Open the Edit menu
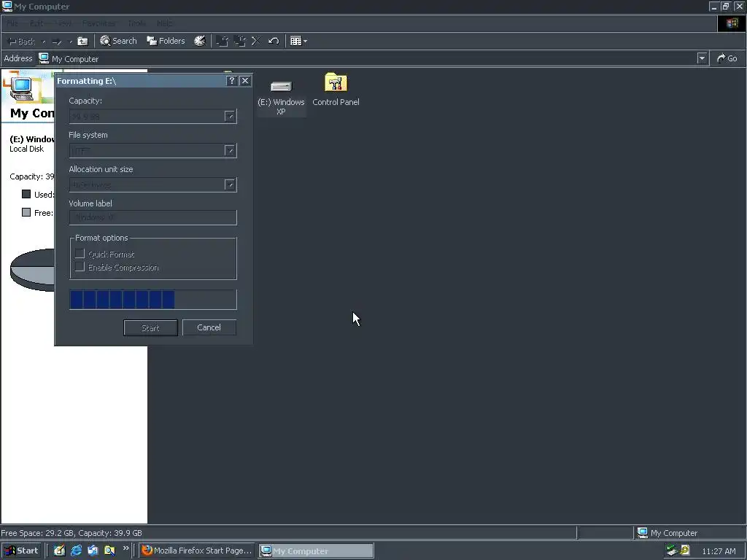This screenshot has height=560, width=747. pos(36,23)
